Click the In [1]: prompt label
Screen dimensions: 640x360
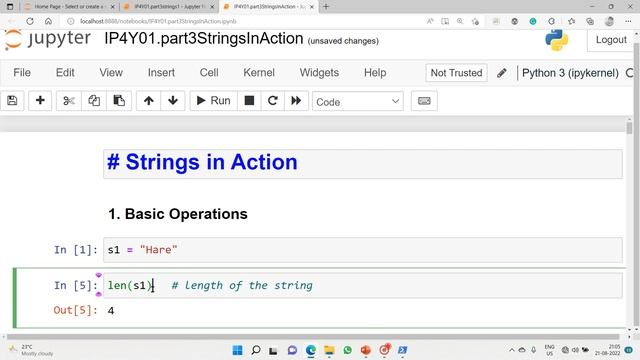click(x=76, y=250)
